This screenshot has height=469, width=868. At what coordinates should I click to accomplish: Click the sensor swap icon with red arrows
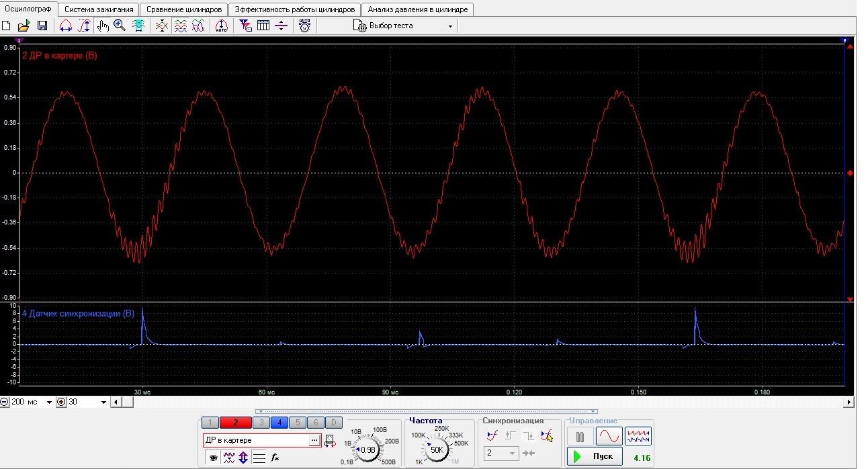click(329, 441)
